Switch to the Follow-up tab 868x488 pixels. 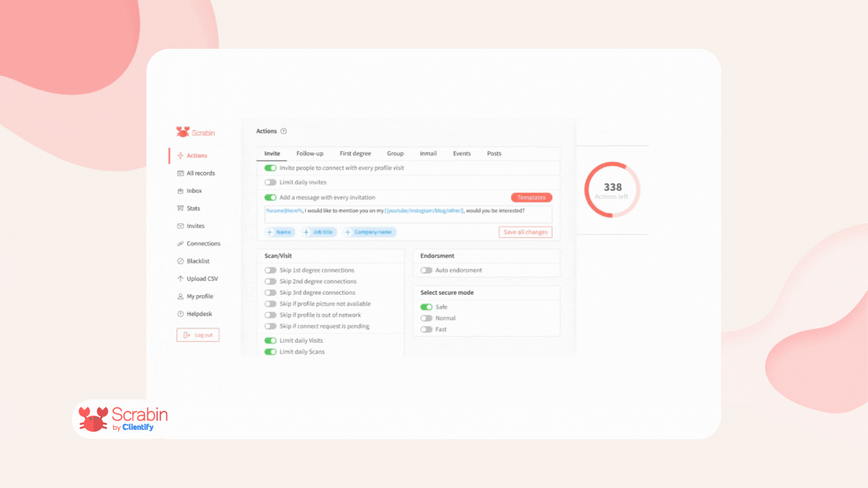pos(310,154)
